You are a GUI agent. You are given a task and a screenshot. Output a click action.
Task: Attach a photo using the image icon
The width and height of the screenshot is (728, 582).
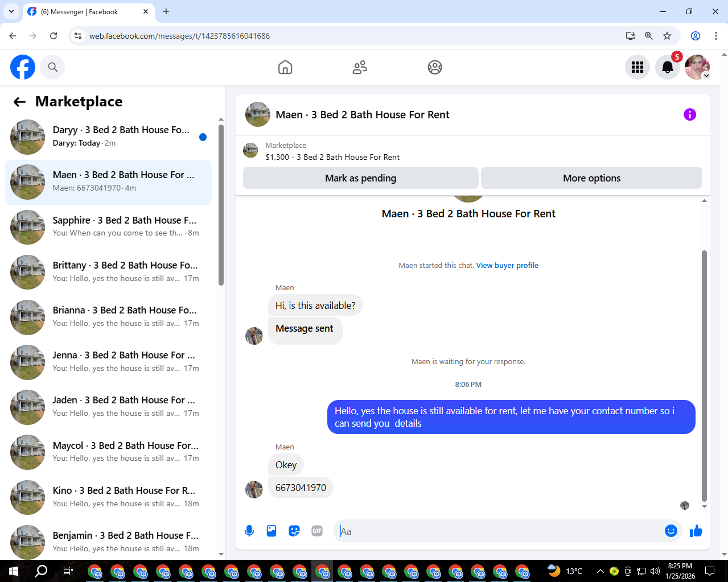272,531
